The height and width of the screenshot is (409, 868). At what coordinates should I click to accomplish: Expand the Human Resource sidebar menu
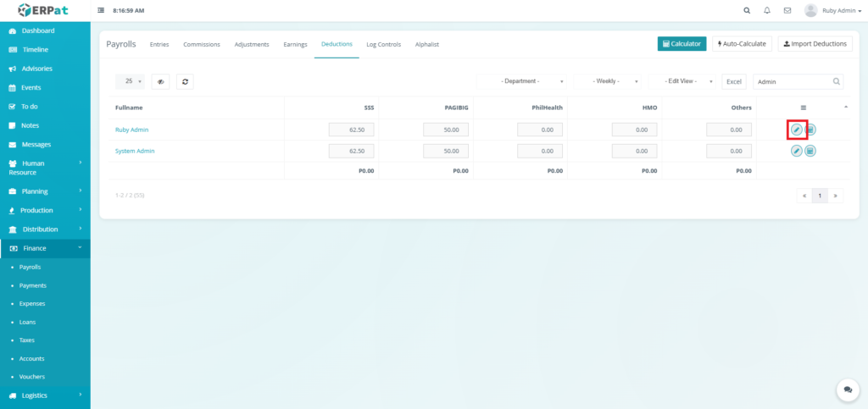[45, 168]
